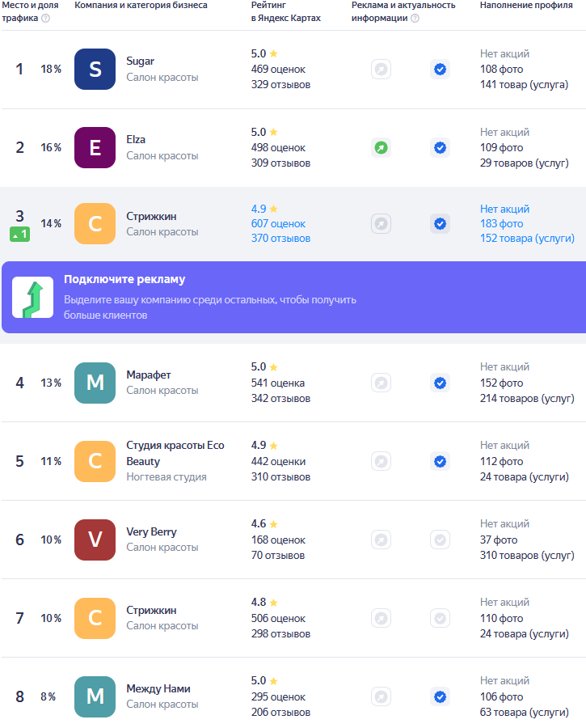The height and width of the screenshot is (728, 586).
Task: Click the Very Berry avatar icon
Action: tap(95, 540)
